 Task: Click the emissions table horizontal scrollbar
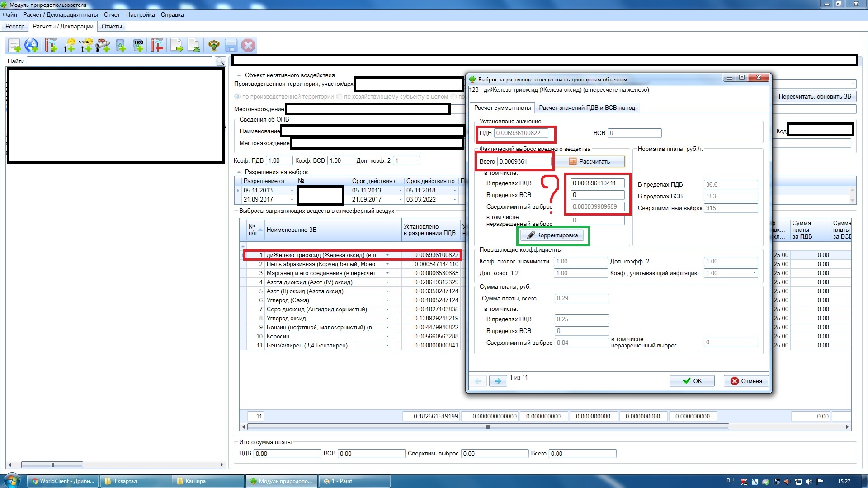click(x=488, y=427)
